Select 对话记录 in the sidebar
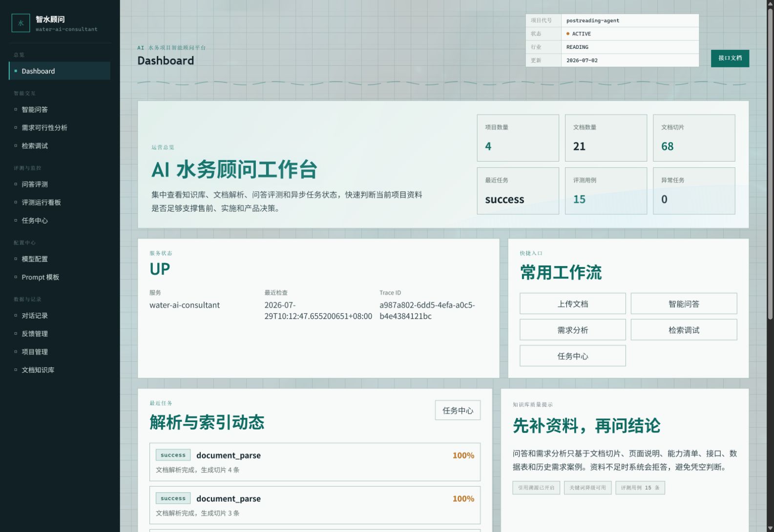774x532 pixels. point(60,315)
